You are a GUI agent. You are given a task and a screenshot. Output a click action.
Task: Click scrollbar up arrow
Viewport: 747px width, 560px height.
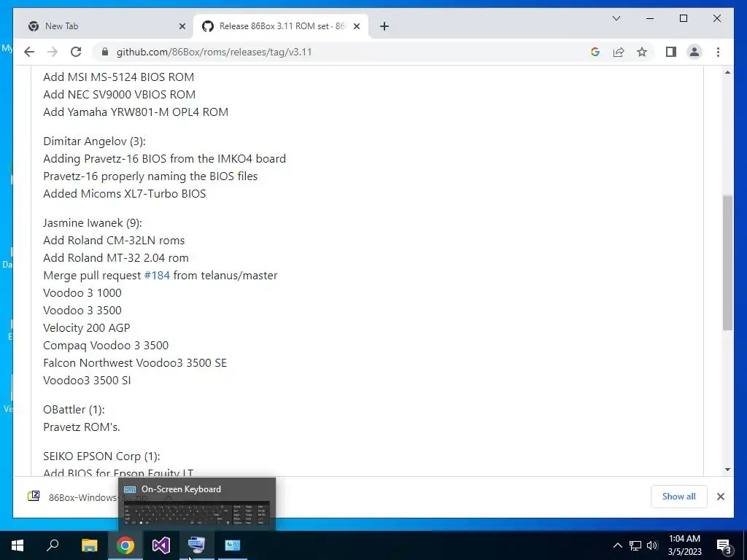[x=727, y=72]
